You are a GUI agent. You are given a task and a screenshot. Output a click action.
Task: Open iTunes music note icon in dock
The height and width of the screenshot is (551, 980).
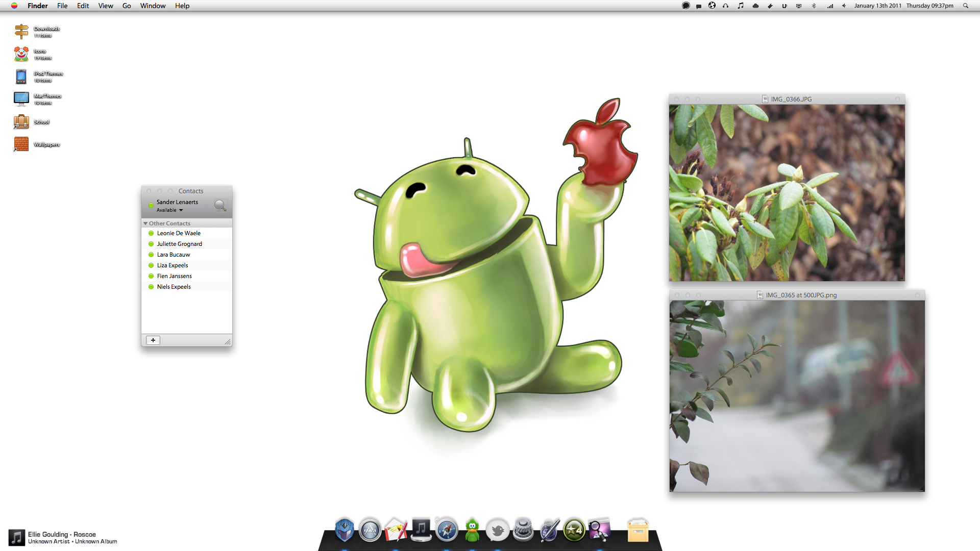pyautogui.click(x=421, y=530)
